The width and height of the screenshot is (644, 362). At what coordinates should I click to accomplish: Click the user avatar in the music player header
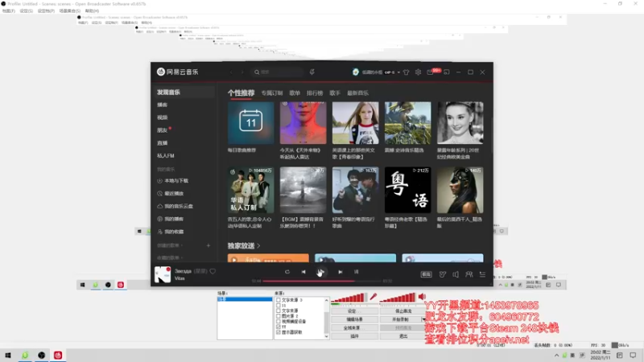point(356,72)
